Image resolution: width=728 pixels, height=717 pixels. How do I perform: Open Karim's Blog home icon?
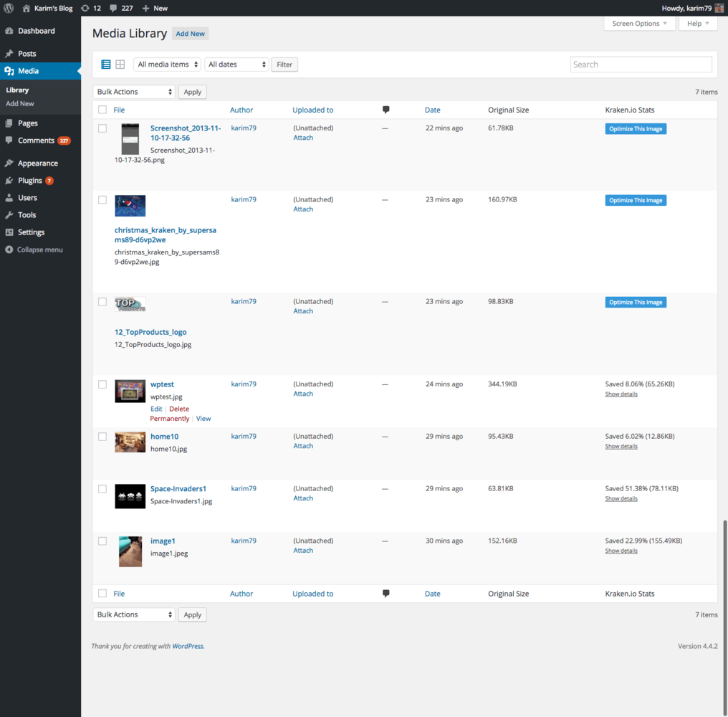[27, 8]
